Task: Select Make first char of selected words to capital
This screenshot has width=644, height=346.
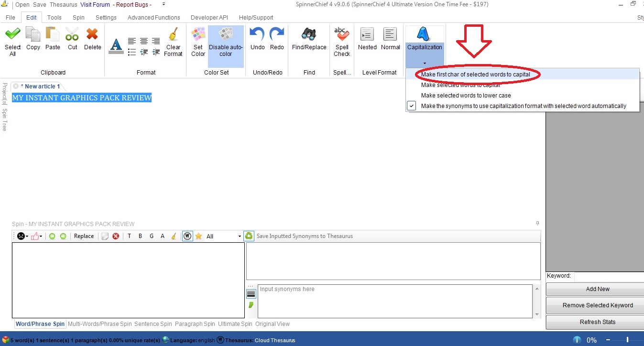Action: [475, 75]
